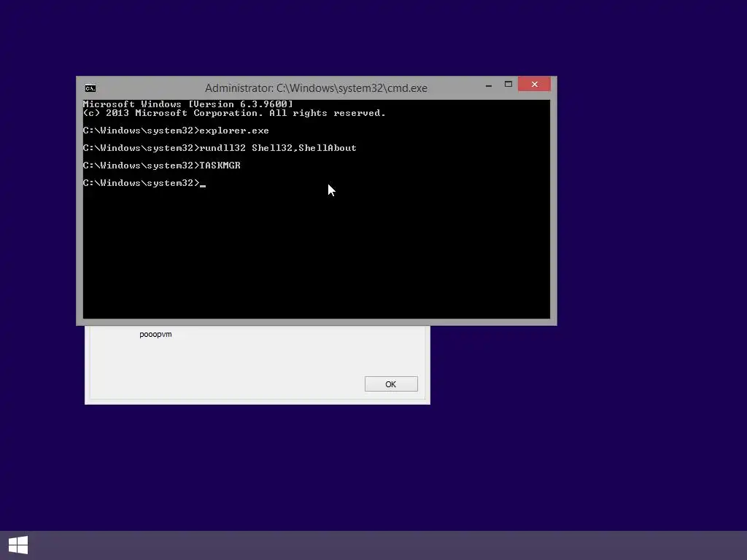This screenshot has width=747, height=560.
Task: Click the 'explorer.exe' command line
Action: click(x=176, y=131)
